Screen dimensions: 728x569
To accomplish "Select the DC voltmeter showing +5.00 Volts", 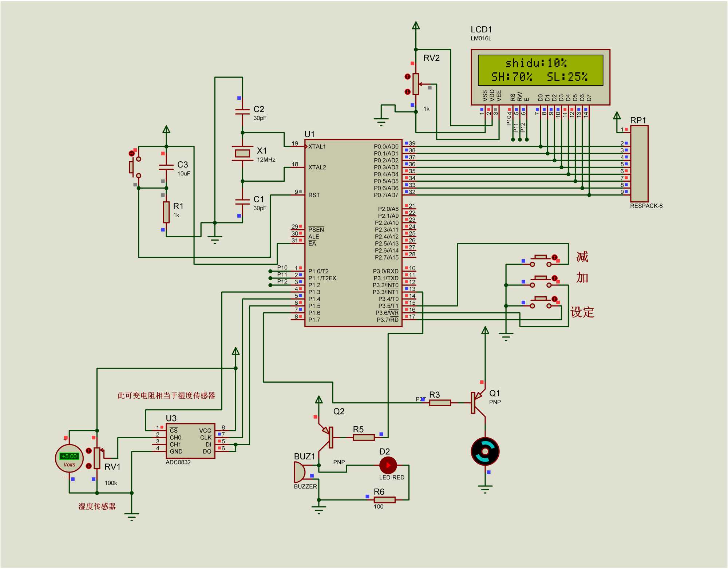I will (x=69, y=458).
